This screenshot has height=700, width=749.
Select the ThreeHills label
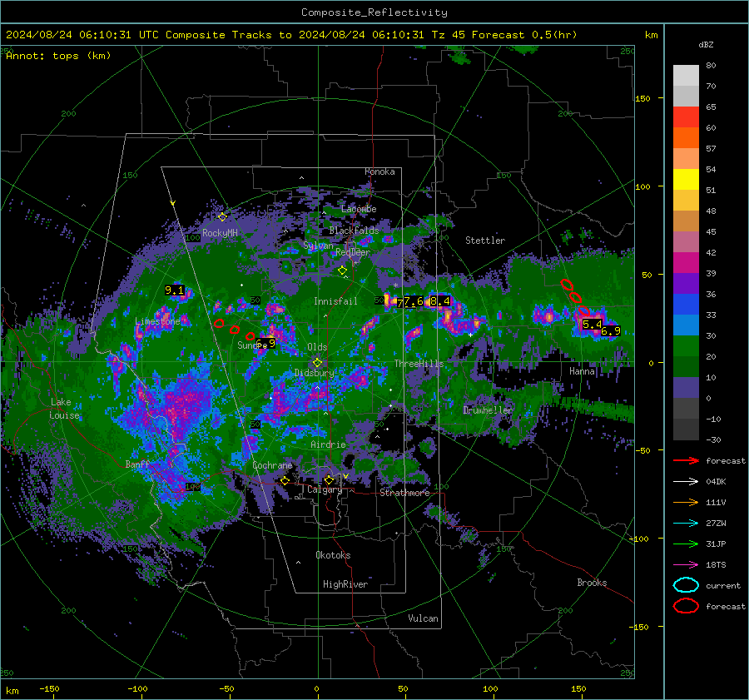point(419,364)
